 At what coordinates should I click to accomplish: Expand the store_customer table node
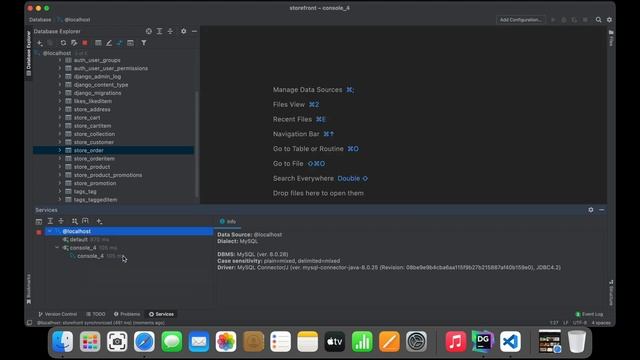[60, 142]
